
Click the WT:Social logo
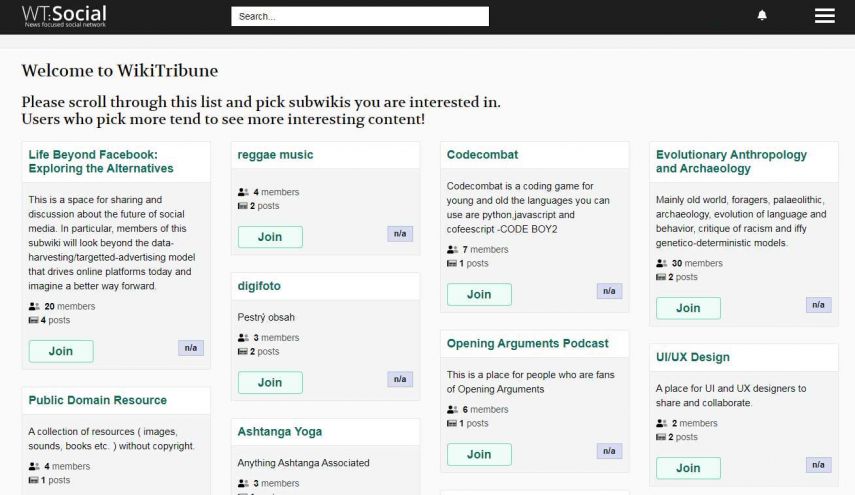pos(64,16)
